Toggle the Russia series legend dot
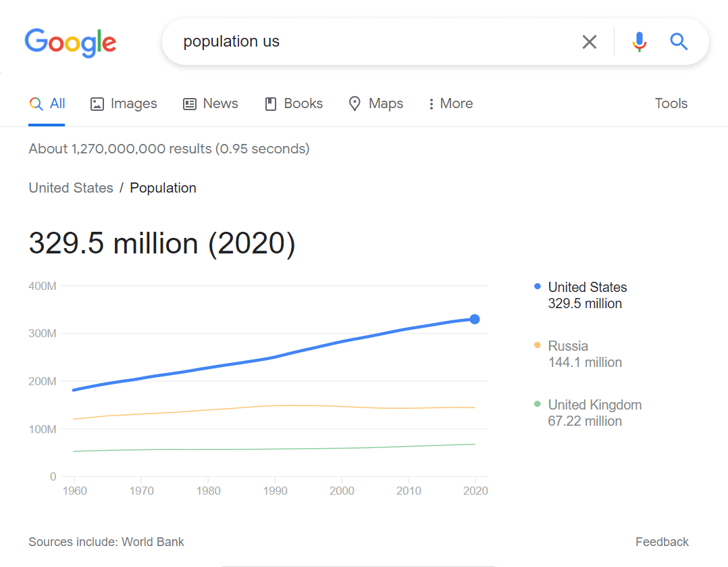 [538, 345]
